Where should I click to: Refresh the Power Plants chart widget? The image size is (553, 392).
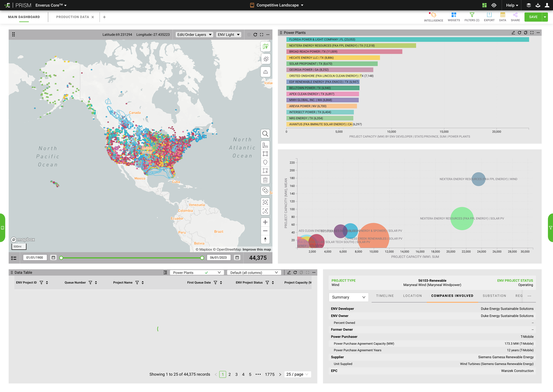[519, 32]
